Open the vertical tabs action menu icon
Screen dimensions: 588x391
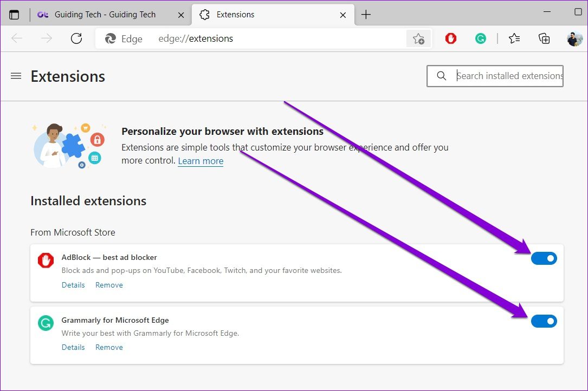14,15
